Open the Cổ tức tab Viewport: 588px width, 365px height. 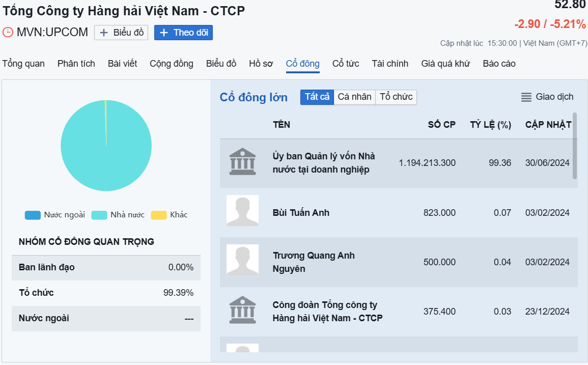pos(346,64)
